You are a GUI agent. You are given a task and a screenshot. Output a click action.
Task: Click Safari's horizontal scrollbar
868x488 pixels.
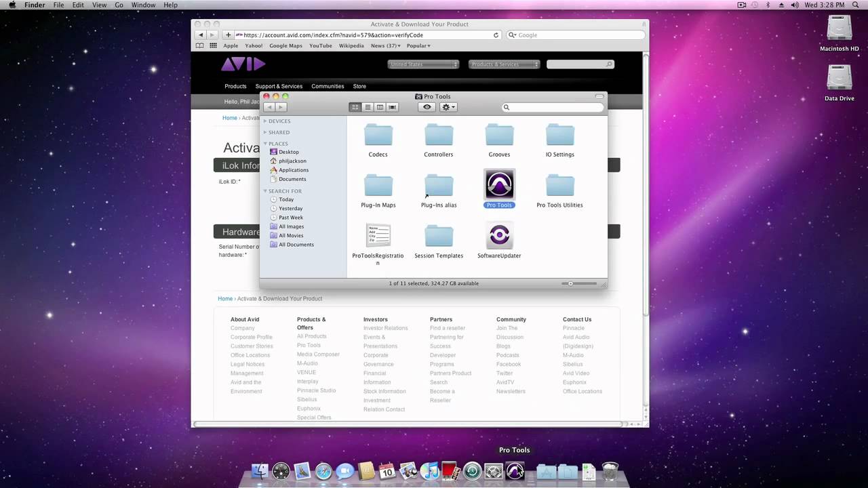[x=408, y=424]
